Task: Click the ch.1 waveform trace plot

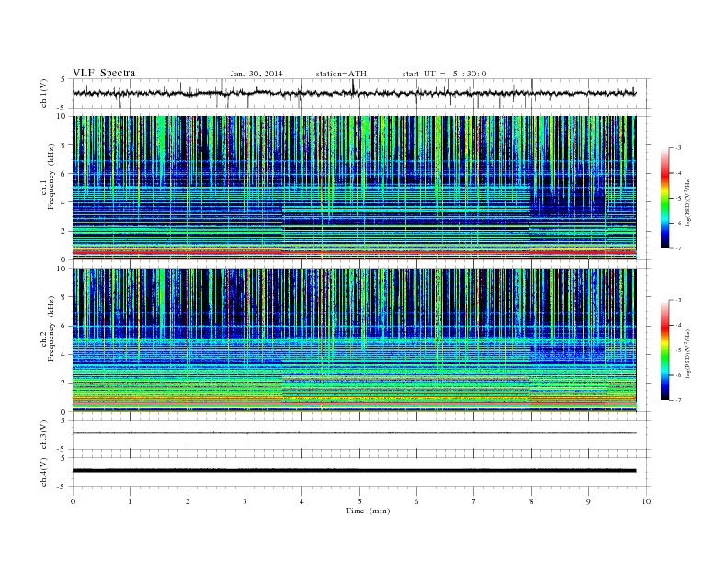Action: 354,93
